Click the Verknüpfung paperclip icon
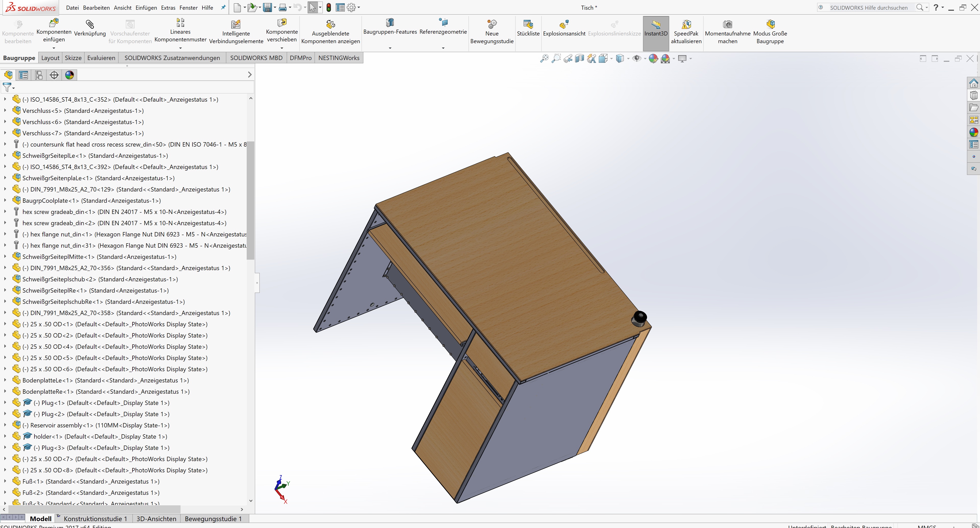This screenshot has height=528, width=980. (x=90, y=25)
